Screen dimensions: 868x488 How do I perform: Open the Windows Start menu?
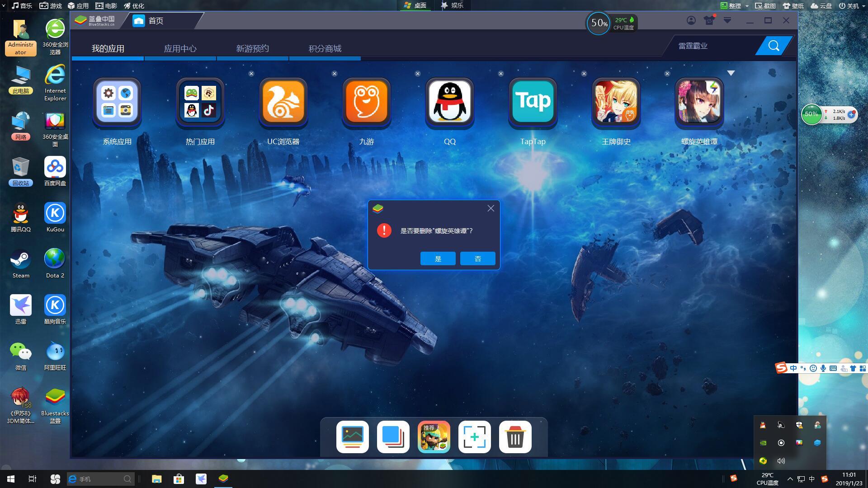[x=11, y=479]
